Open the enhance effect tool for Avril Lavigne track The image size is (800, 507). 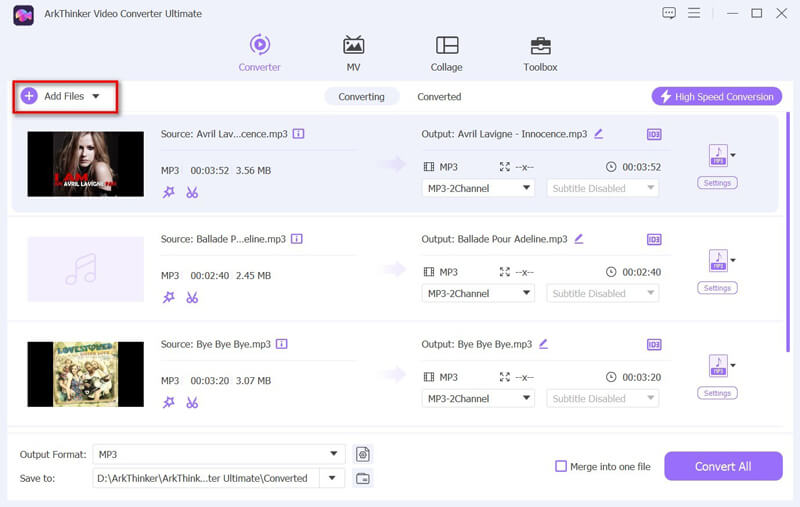click(168, 192)
